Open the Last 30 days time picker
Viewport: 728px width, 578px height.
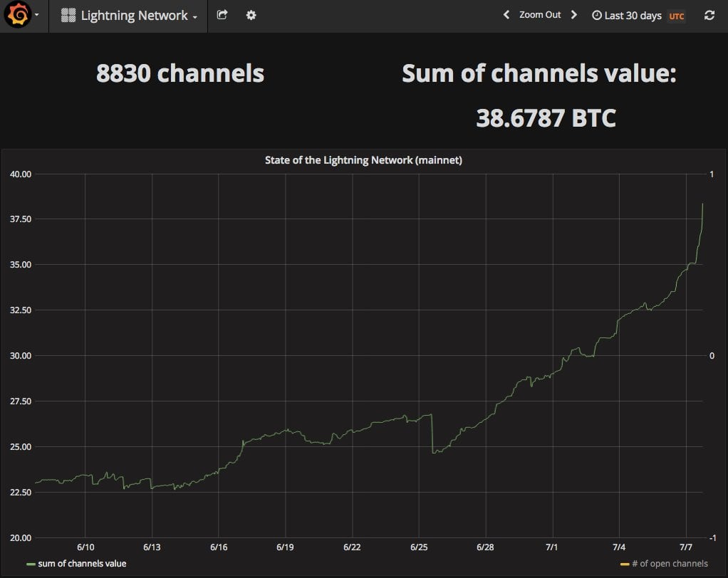coord(633,16)
